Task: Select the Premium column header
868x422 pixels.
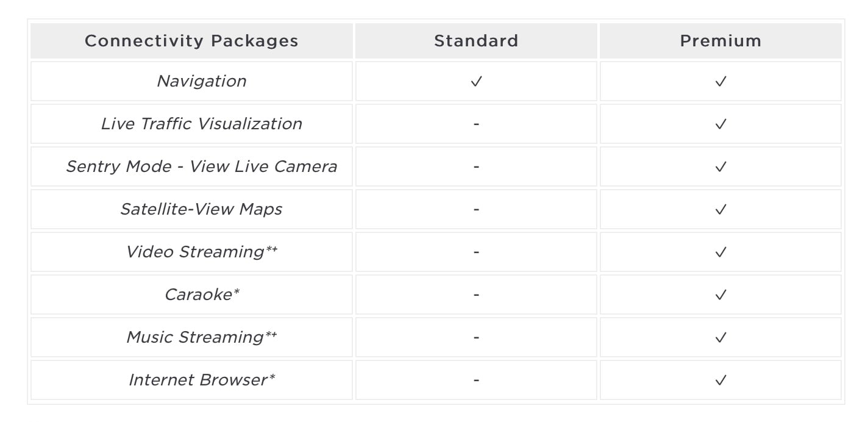Action: click(720, 41)
